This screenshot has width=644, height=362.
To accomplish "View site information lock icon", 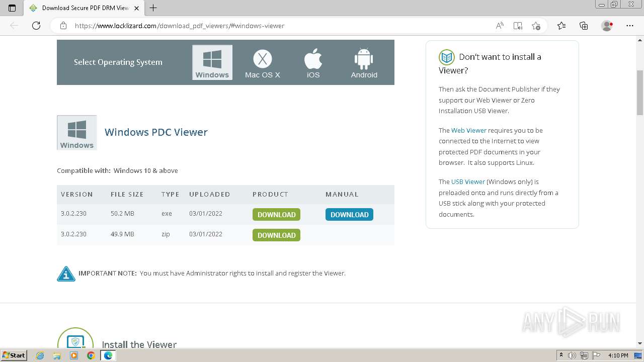I will tap(63, 26).
